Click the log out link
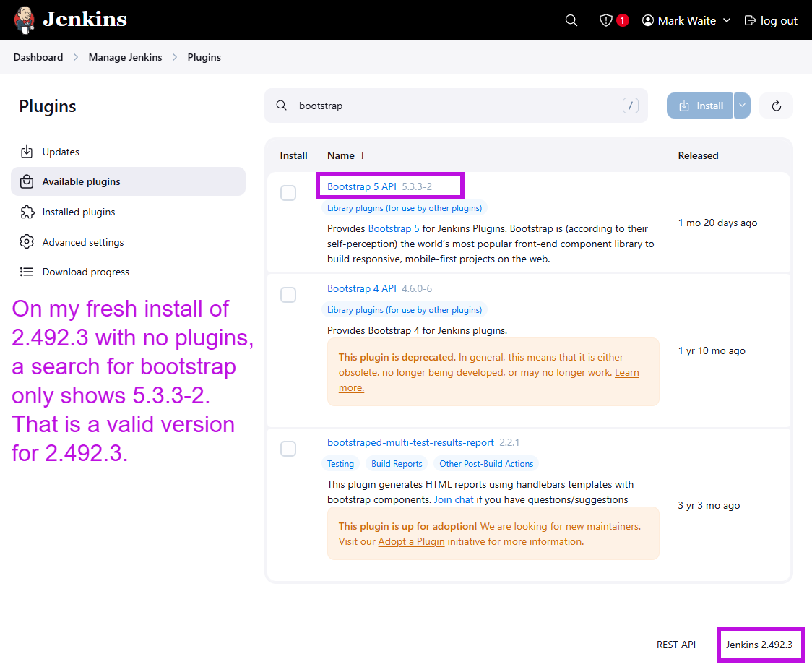812x667 pixels. point(771,20)
